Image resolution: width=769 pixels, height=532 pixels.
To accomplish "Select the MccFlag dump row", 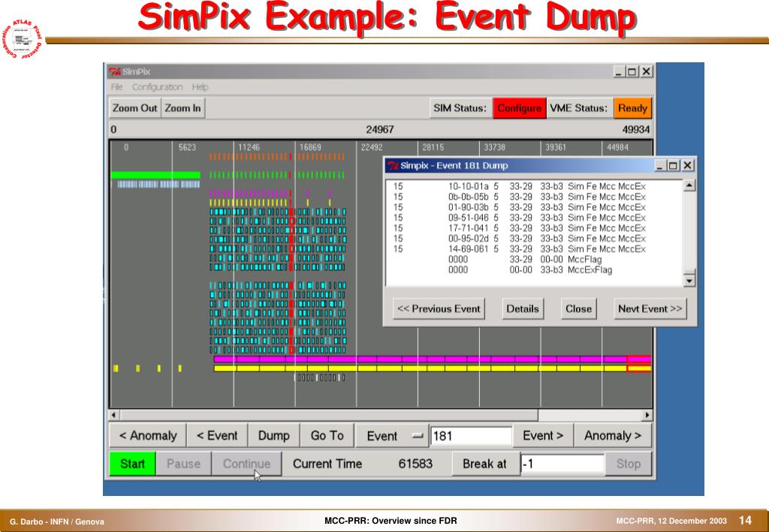I will click(x=525, y=259).
